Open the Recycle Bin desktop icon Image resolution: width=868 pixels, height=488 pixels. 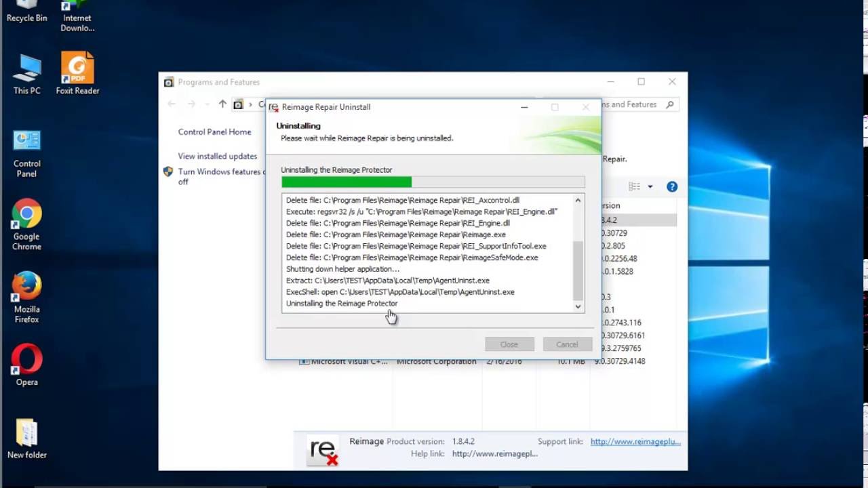tap(26, 12)
